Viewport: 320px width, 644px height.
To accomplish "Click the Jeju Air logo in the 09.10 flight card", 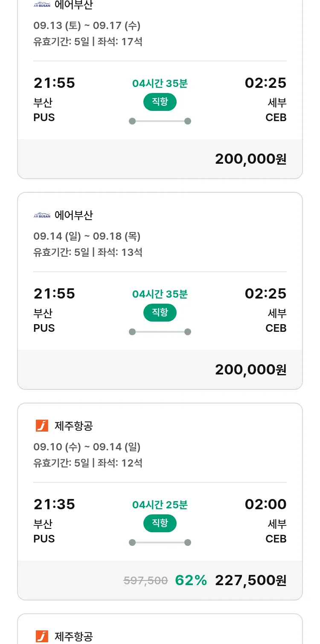I will (42, 426).
